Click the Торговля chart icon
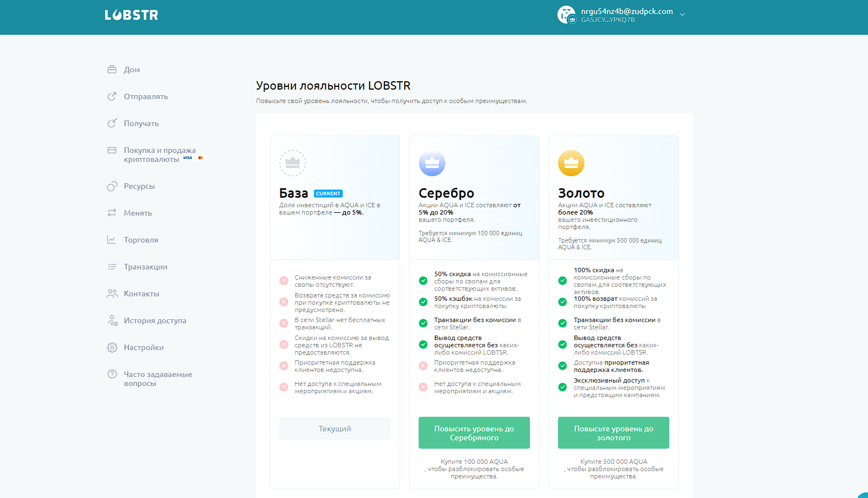The width and height of the screenshot is (868, 498). pos(112,240)
